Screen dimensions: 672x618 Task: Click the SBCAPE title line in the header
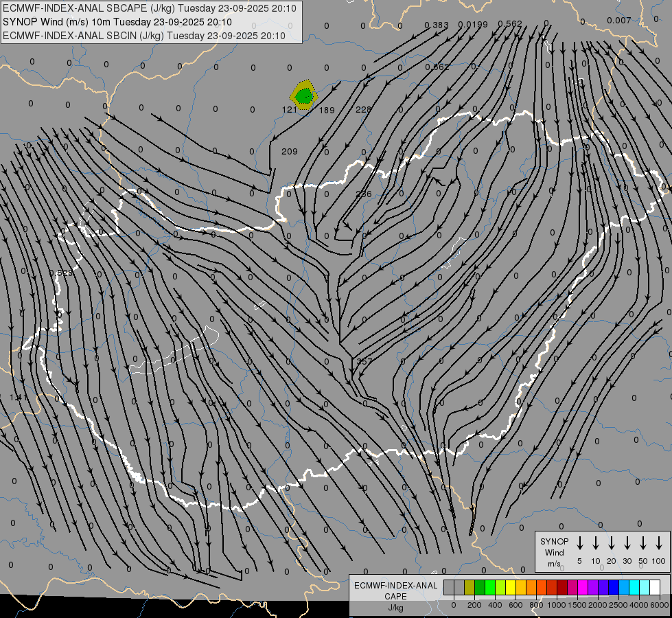point(150,8)
